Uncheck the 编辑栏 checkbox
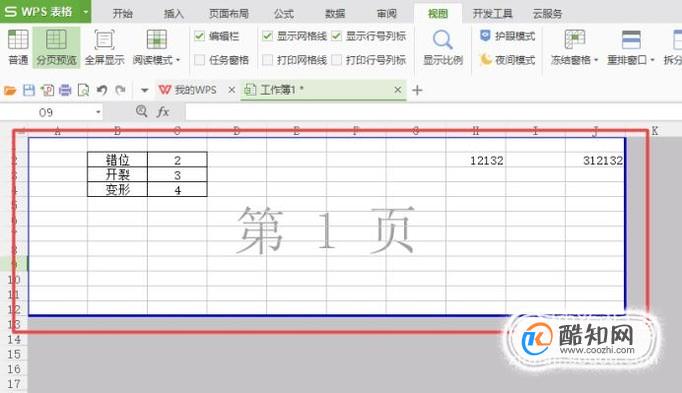This screenshot has width=682, height=393. click(200, 36)
